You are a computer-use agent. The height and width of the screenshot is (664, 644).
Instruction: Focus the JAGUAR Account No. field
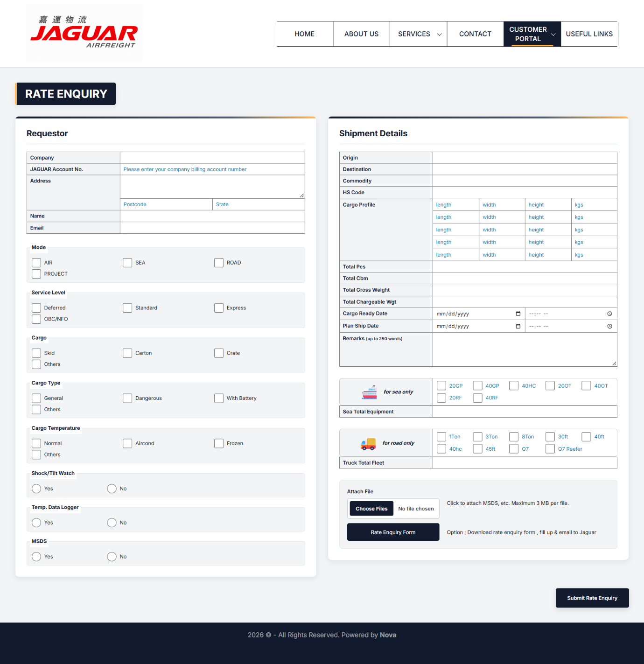[x=212, y=169]
